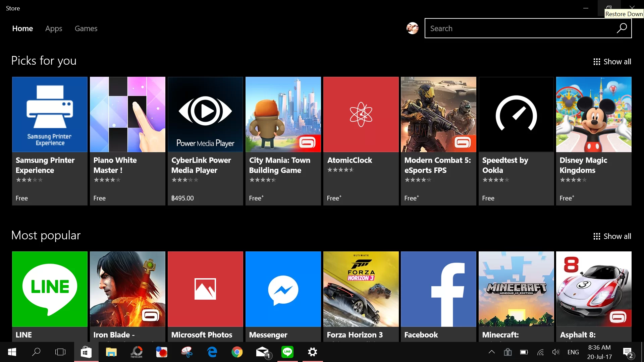Switch the ENG input language

(x=573, y=352)
